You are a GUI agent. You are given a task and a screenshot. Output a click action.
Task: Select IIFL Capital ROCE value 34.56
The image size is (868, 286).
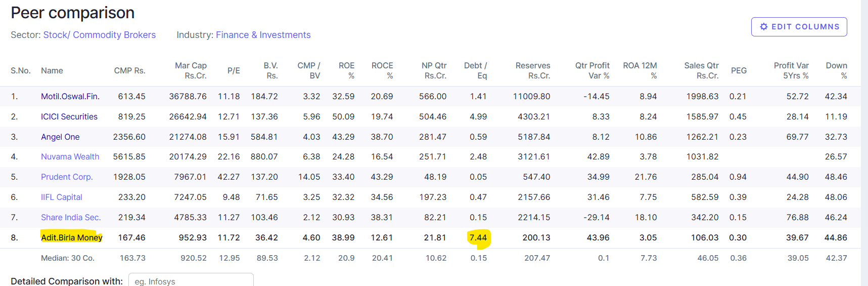pos(382,197)
